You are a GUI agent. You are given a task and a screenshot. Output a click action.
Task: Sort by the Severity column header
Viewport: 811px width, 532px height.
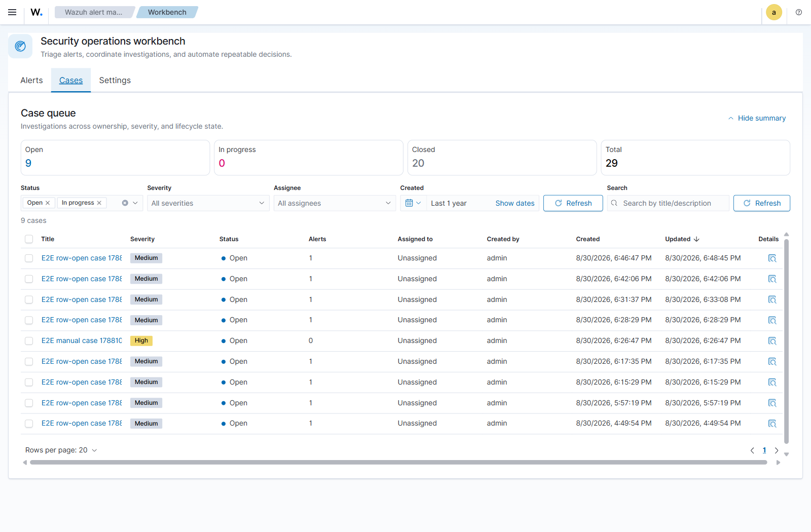tap(142, 239)
